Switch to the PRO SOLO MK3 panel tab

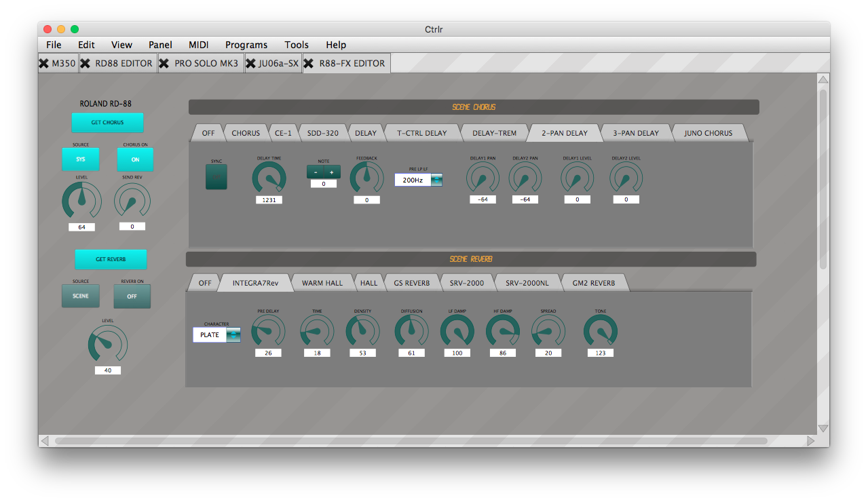point(201,63)
